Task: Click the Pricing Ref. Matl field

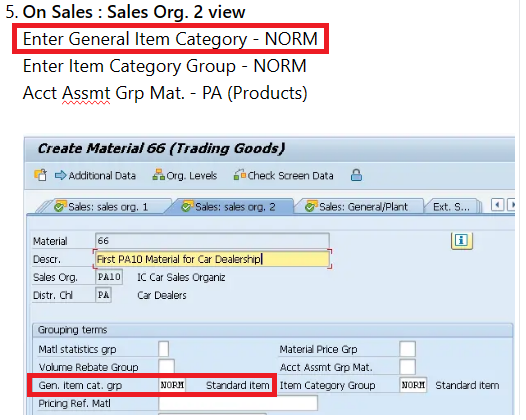Action: [238, 403]
